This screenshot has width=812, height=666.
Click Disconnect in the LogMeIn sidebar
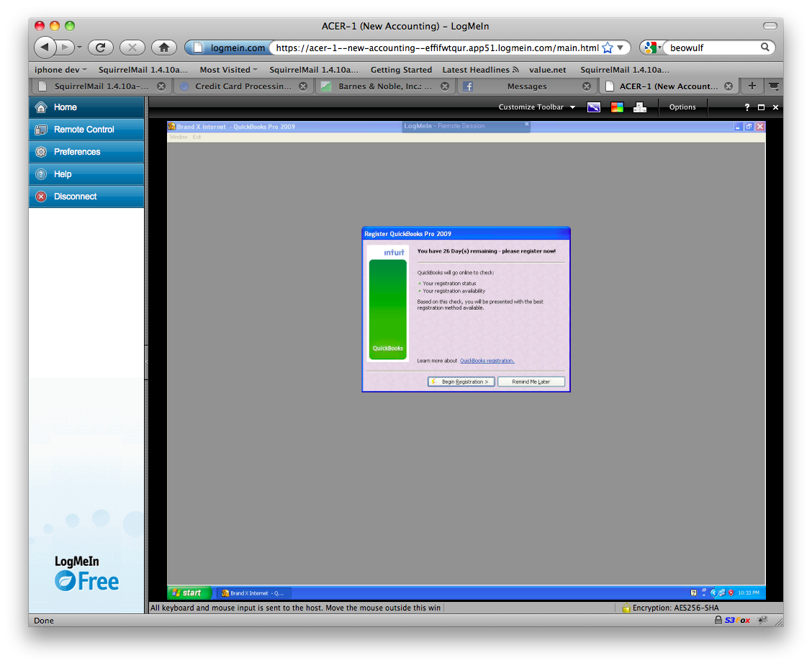86,197
